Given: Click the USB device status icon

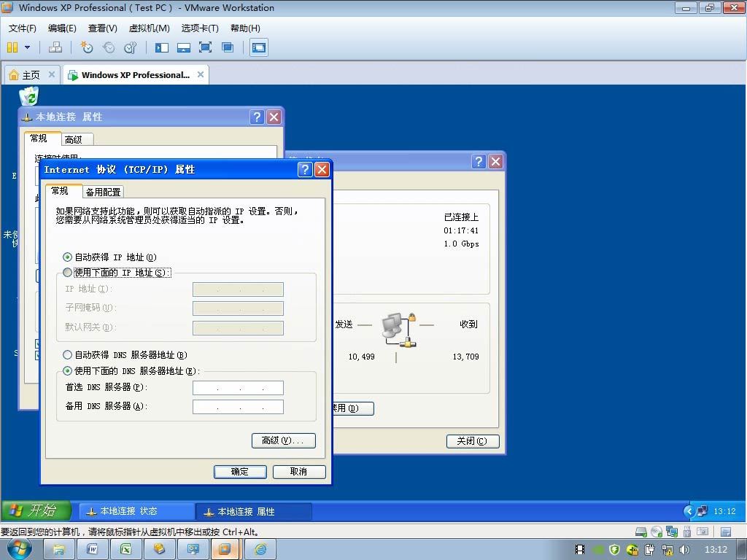Looking at the screenshot, I should (x=686, y=532).
